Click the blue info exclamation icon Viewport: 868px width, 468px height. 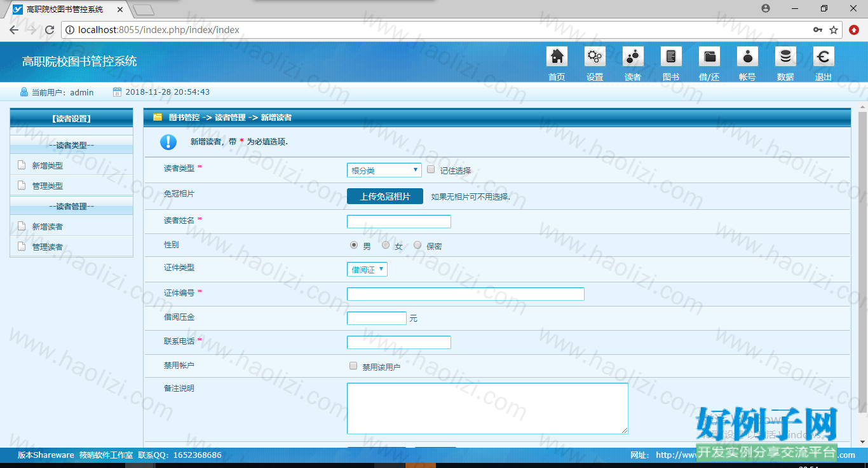click(168, 142)
